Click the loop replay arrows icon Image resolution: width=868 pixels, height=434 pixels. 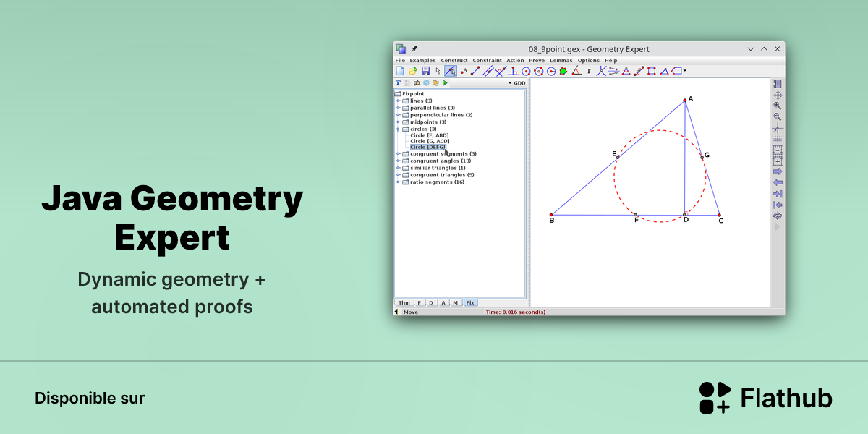[x=778, y=216]
